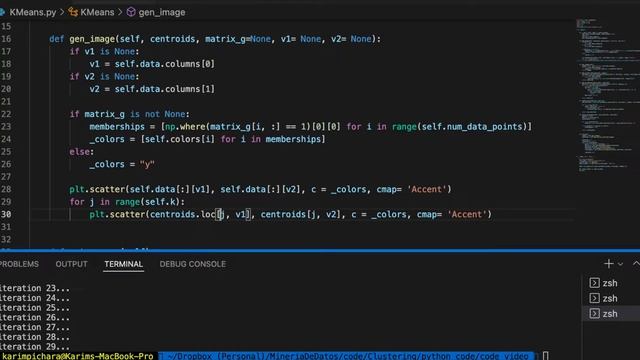
Task: Click line number 30 in gutter
Action: point(6,214)
